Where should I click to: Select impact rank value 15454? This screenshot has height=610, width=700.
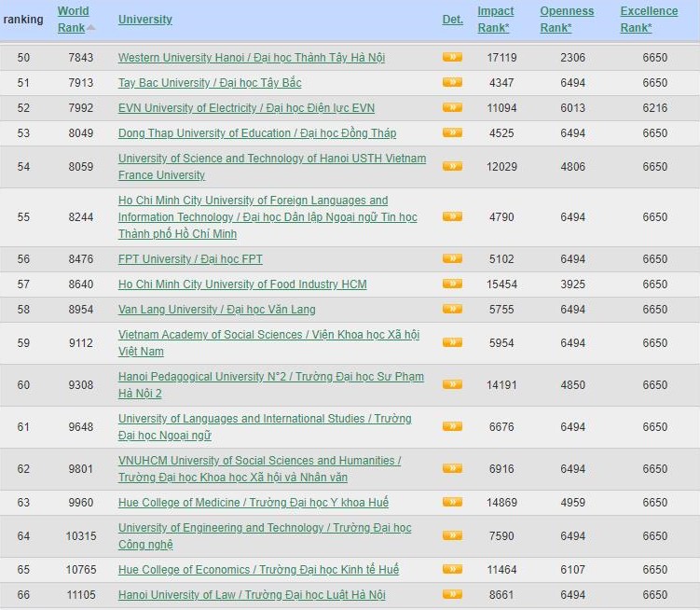[501, 284]
